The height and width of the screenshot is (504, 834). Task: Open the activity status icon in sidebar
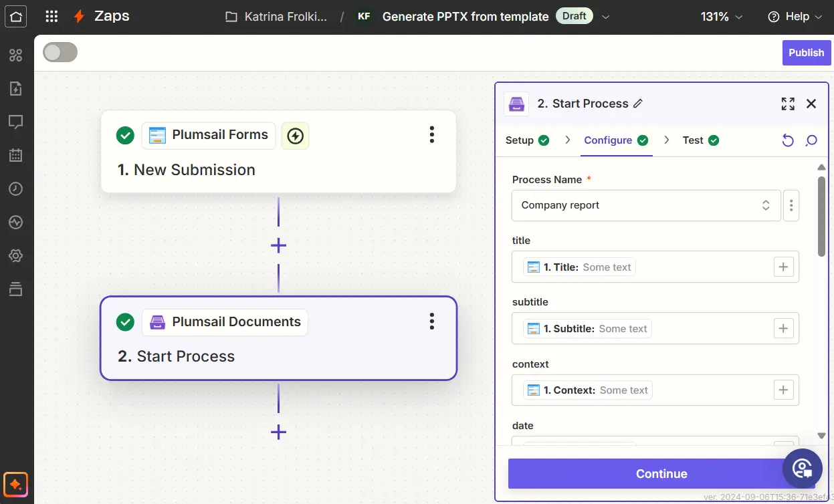pos(16,222)
